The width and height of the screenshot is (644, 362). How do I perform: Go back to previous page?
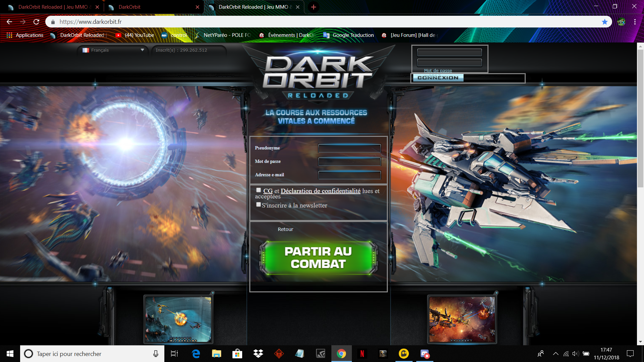9,22
